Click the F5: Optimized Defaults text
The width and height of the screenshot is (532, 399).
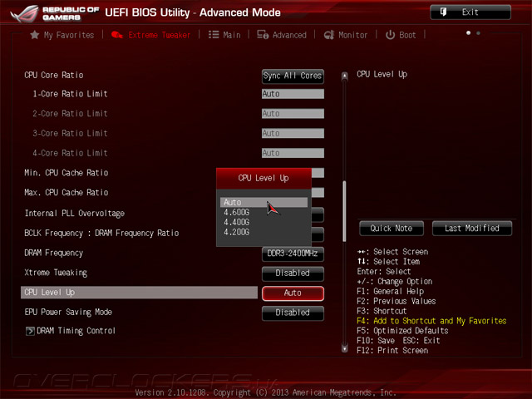[x=402, y=331]
